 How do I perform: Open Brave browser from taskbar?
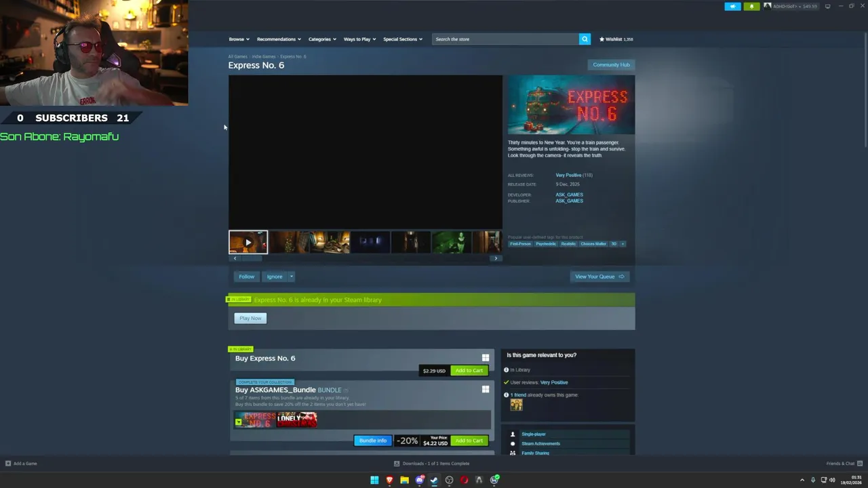(x=389, y=480)
